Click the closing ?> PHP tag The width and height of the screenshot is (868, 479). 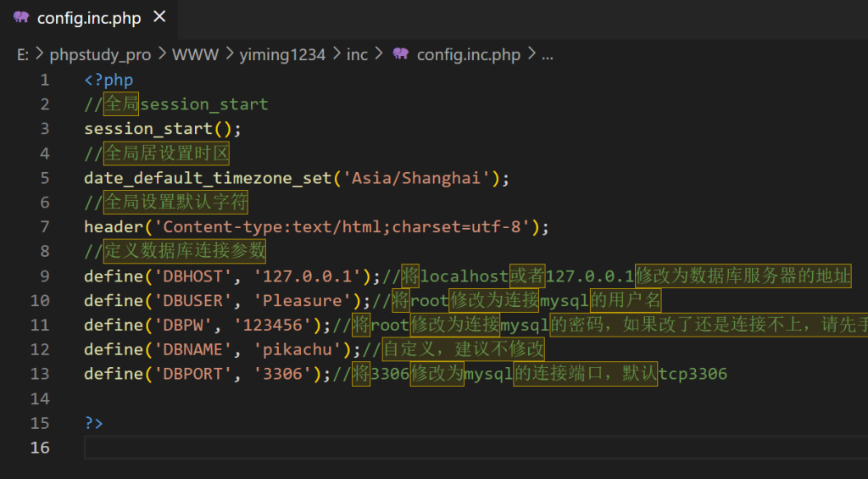tap(93, 422)
